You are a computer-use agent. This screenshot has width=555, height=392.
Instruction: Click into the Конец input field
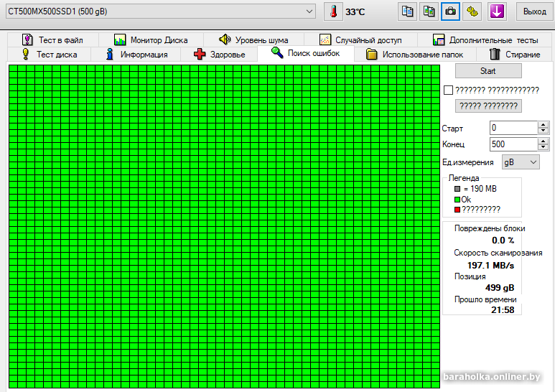[513, 144]
